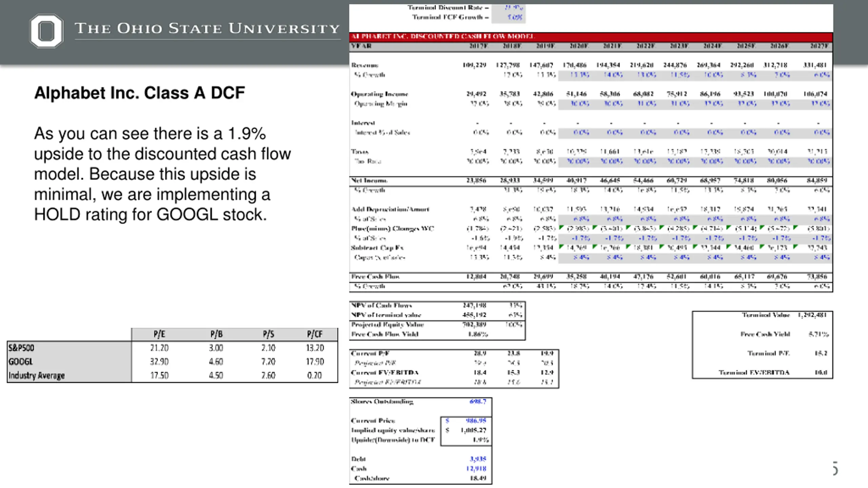Click the slide page number
The height and width of the screenshot is (488, 868).
click(835, 468)
